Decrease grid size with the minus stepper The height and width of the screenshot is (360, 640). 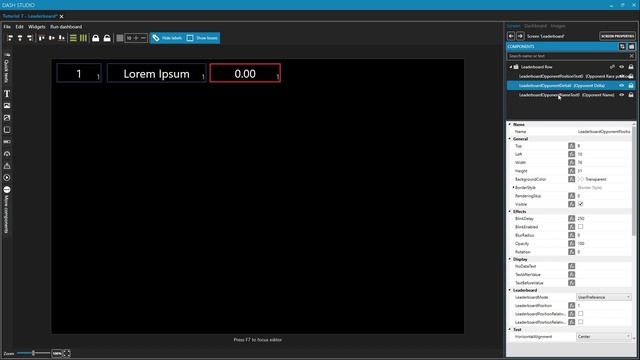pos(143,38)
